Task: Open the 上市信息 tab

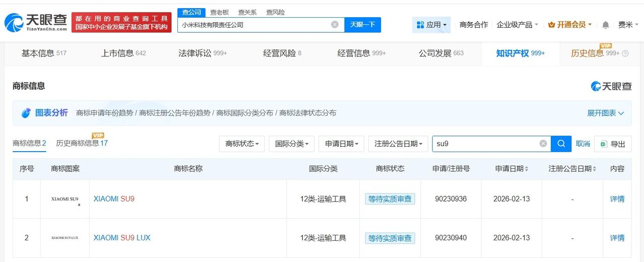Action: pyautogui.click(x=123, y=53)
